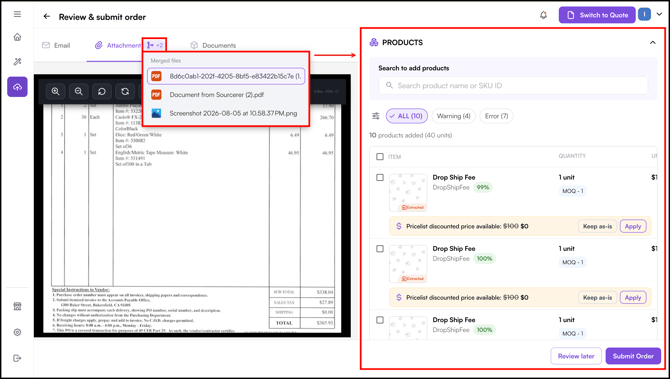Click MOQ - 1 tag on first item

coord(573,191)
